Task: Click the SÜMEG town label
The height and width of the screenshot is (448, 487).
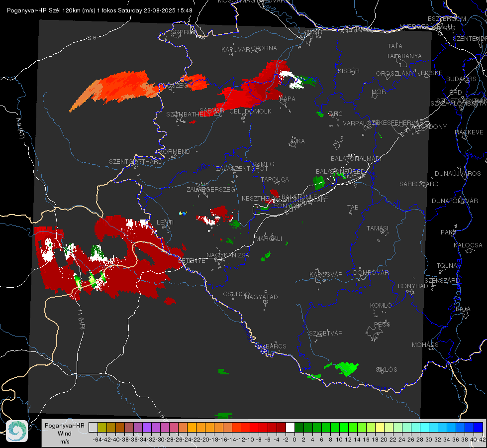Action: 263,164
